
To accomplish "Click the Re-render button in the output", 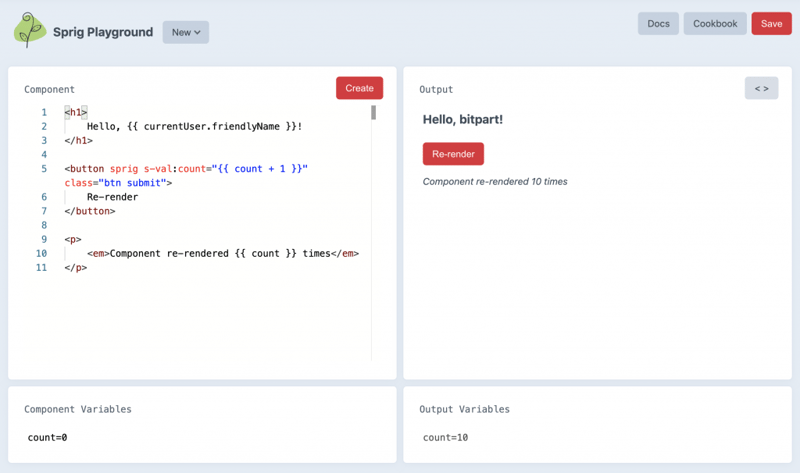I will click(453, 154).
